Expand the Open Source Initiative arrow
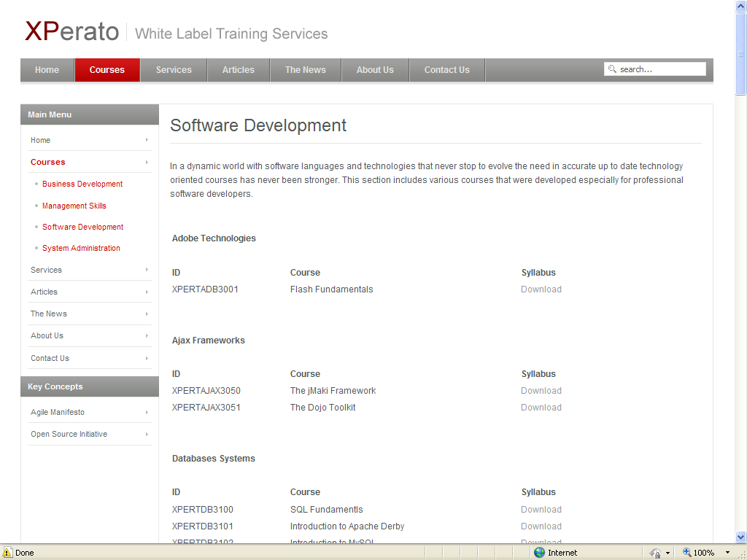Image resolution: width=747 pixels, height=560 pixels. [147, 435]
